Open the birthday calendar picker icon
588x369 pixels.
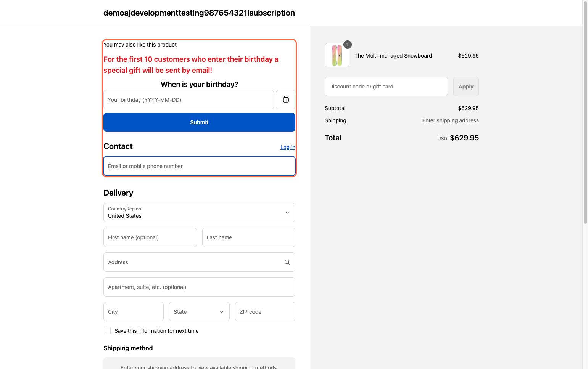(285, 100)
